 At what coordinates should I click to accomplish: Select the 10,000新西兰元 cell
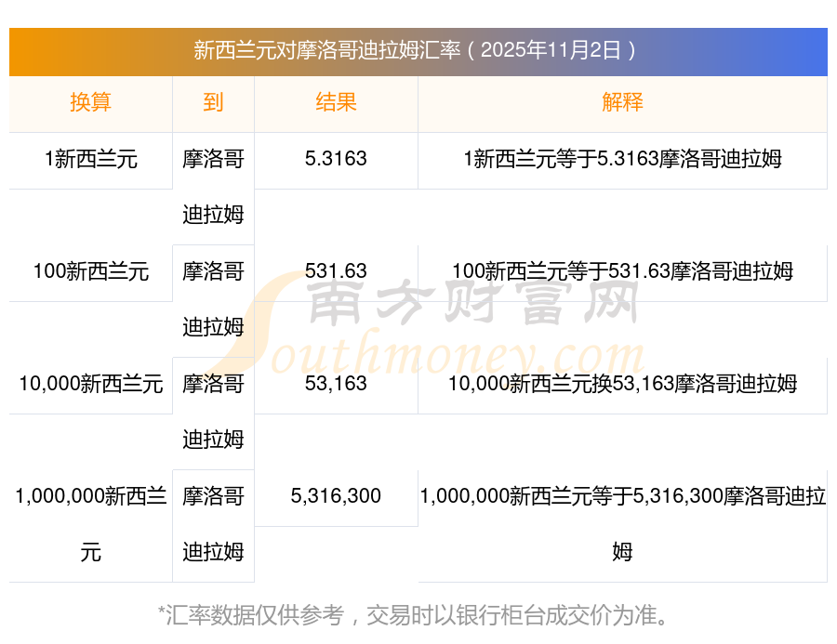[x=90, y=384]
